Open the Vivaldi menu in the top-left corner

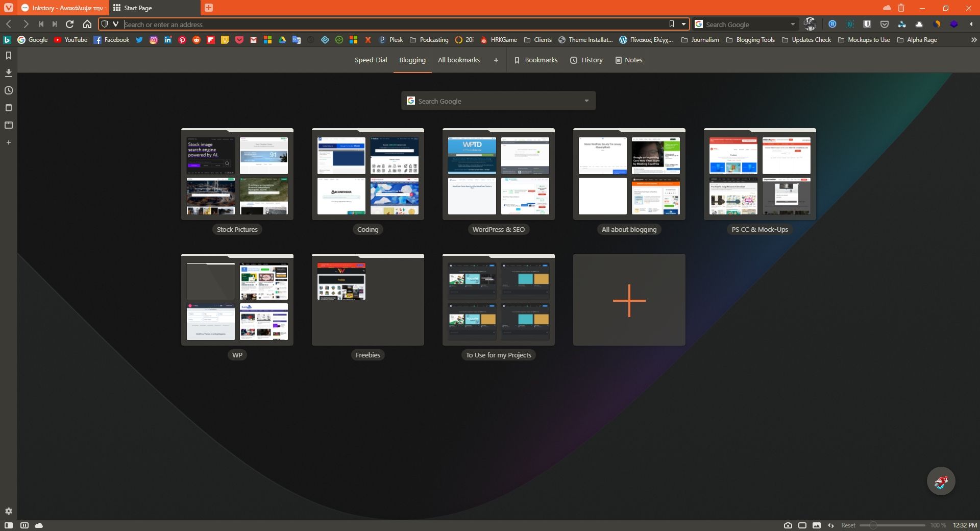pos(8,8)
